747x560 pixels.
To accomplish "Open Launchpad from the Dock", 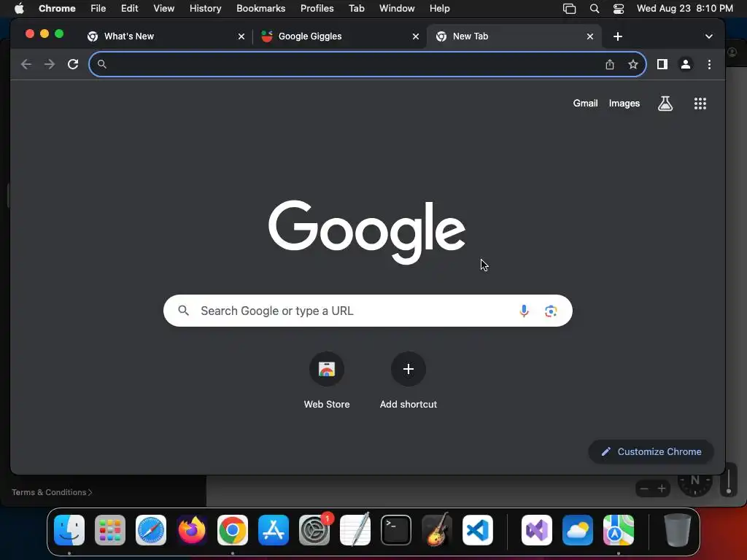I will coord(110,530).
